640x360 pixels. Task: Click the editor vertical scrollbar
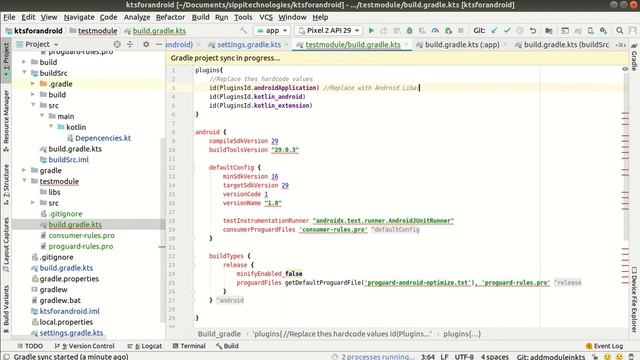(x=625, y=157)
